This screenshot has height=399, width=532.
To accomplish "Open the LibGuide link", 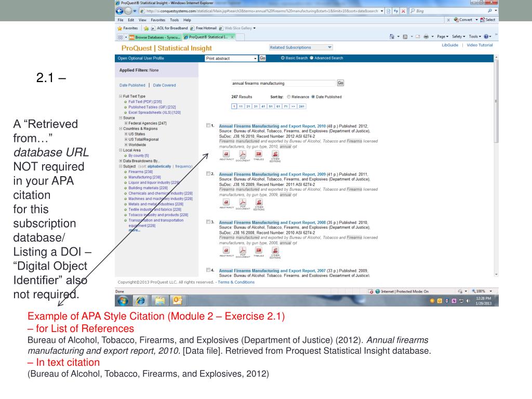I will coord(450,45).
